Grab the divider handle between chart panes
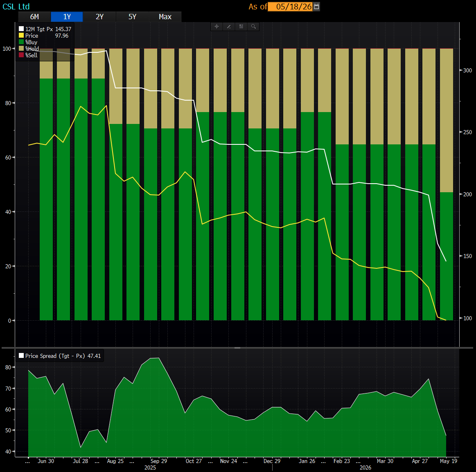Screen dimensions: 476x472 (237, 348)
